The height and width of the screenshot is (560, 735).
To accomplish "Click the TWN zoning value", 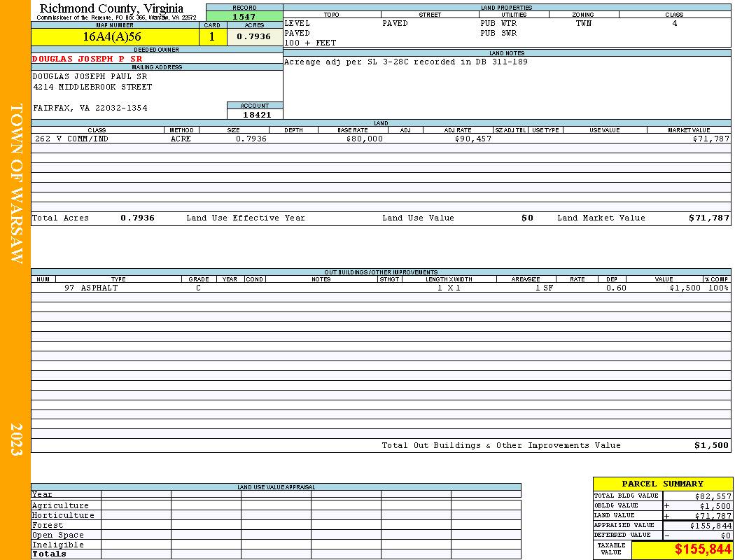I will tap(584, 23).
